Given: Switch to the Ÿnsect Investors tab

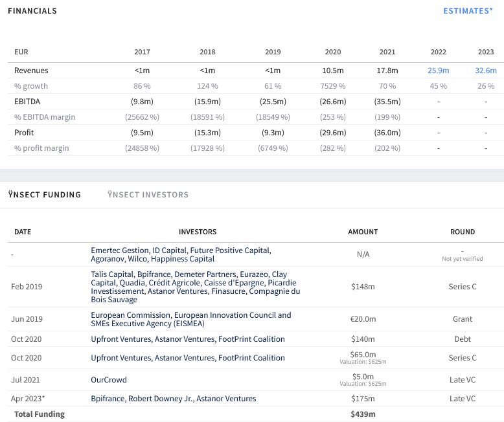Looking at the screenshot, I should coord(148,195).
